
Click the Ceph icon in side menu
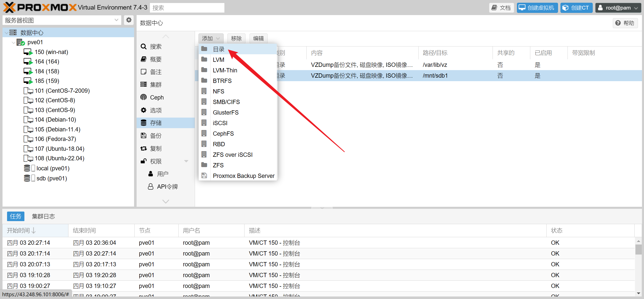[143, 97]
